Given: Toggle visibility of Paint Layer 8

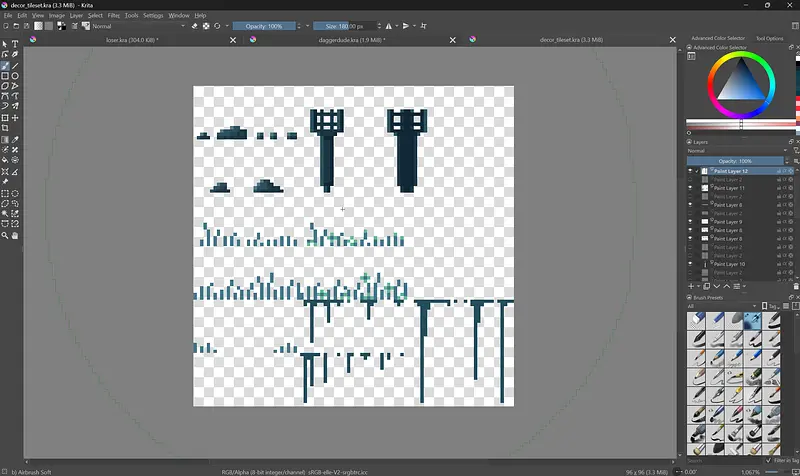Looking at the screenshot, I should (691, 205).
